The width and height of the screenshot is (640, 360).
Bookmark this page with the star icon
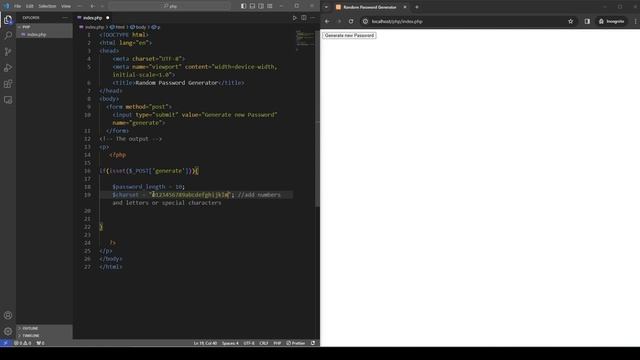[571, 21]
